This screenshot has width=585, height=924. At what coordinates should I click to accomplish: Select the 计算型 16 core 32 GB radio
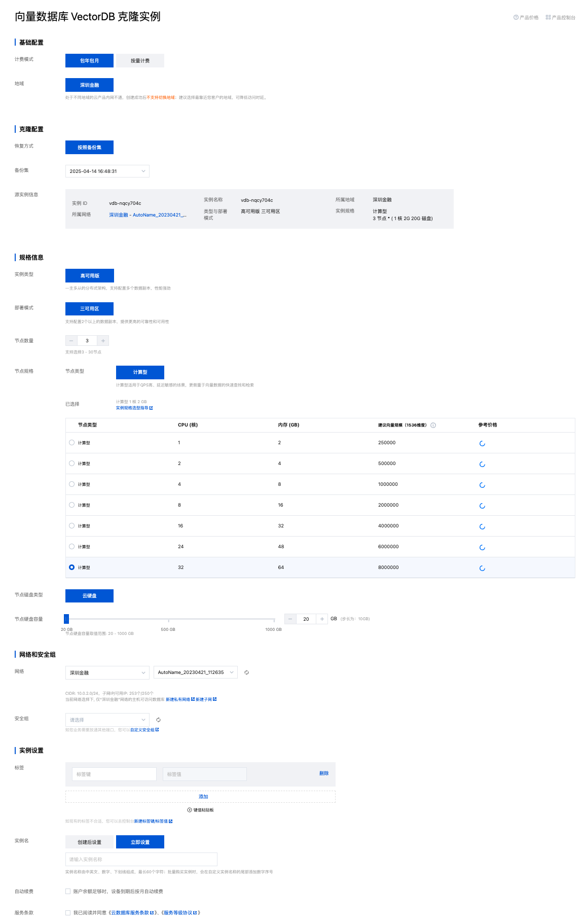pyautogui.click(x=72, y=526)
